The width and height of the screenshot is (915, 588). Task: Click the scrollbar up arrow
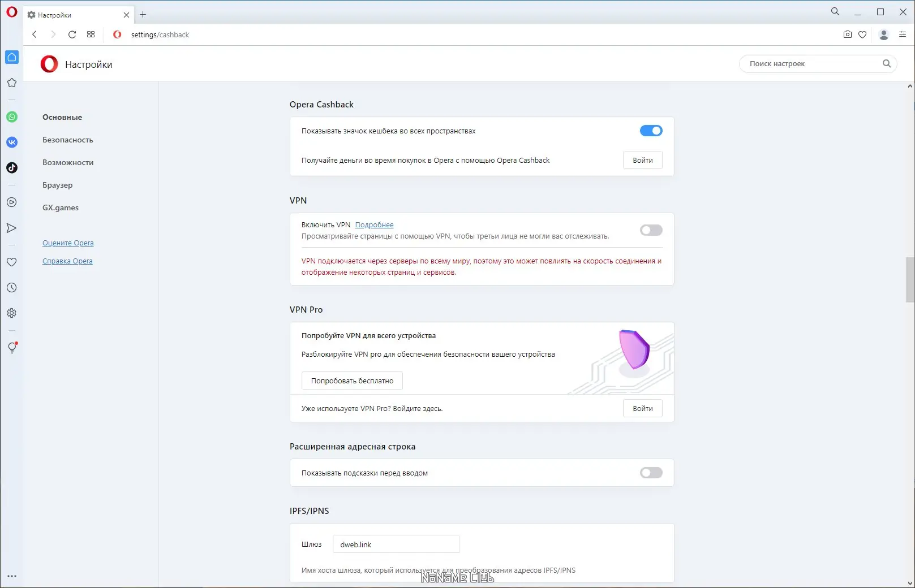tap(910, 87)
